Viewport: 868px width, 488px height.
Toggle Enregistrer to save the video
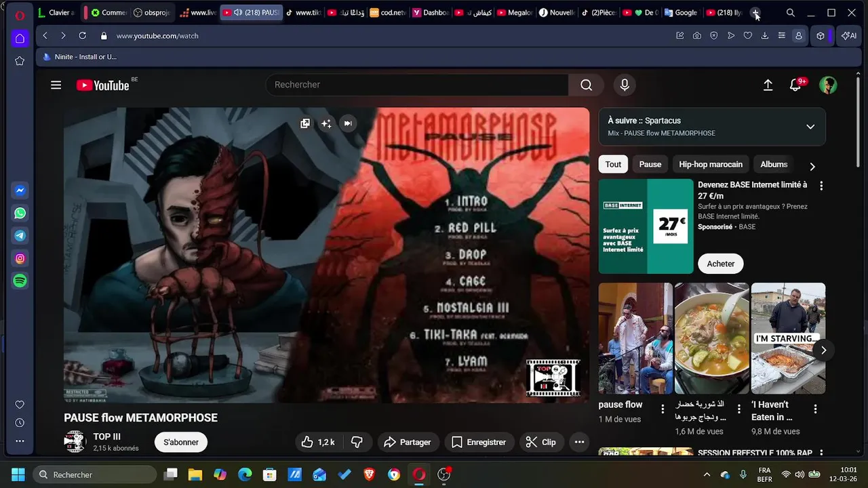(x=479, y=442)
